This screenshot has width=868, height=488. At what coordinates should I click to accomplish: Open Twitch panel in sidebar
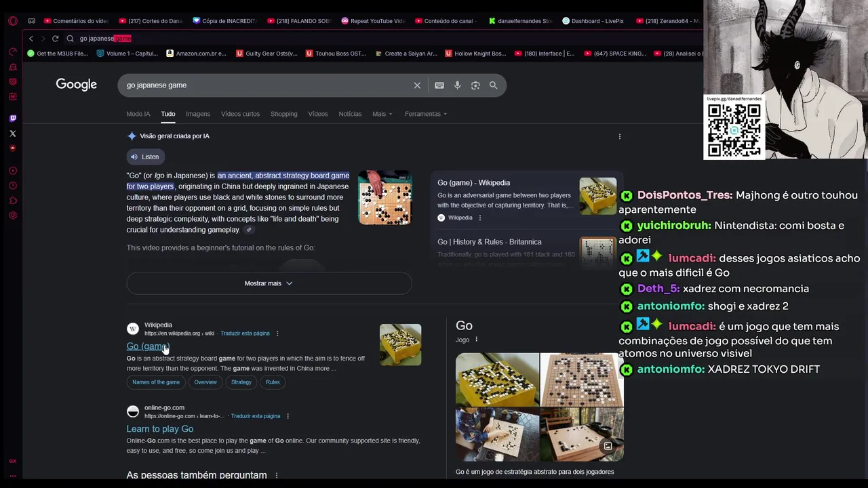click(12, 118)
